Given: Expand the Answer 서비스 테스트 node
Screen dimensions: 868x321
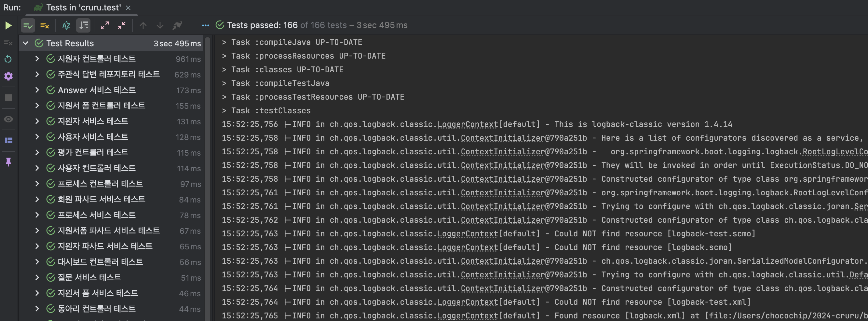Looking at the screenshot, I should click(x=37, y=90).
